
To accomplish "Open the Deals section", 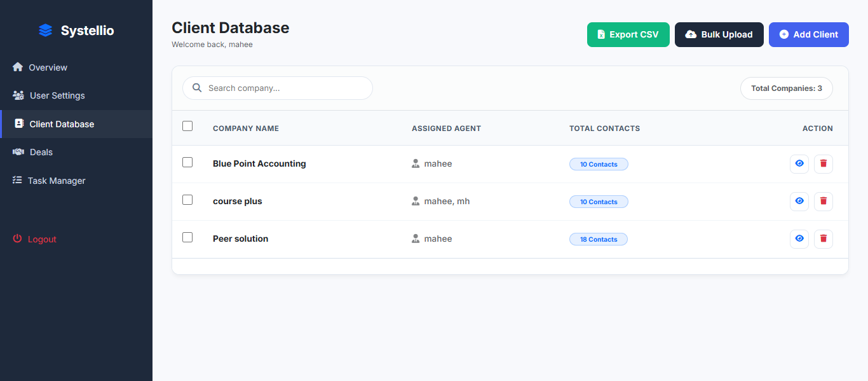I will (41, 152).
